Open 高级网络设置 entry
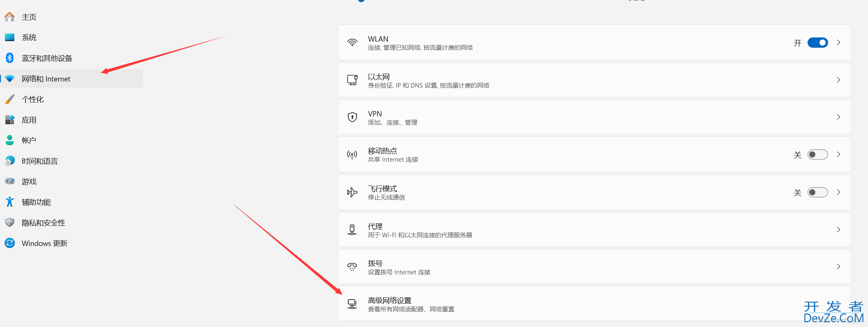Image resolution: width=868 pixels, height=327 pixels. (x=594, y=304)
